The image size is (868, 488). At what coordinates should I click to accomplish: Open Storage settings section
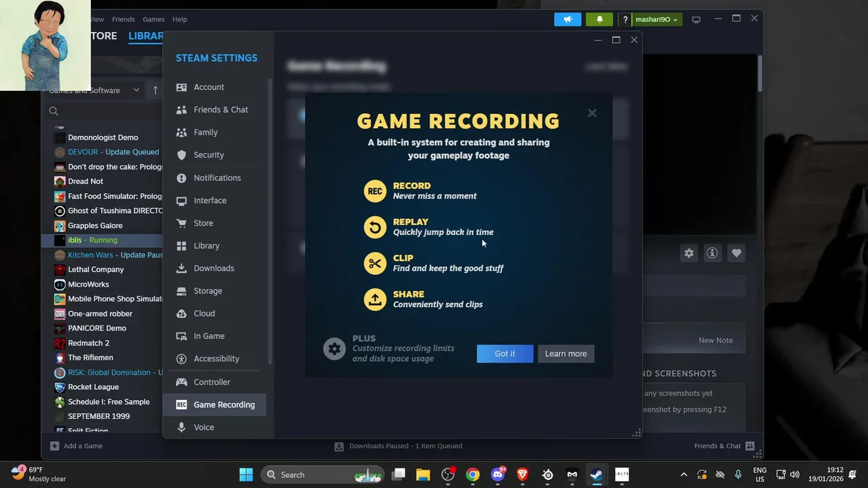pos(214,291)
